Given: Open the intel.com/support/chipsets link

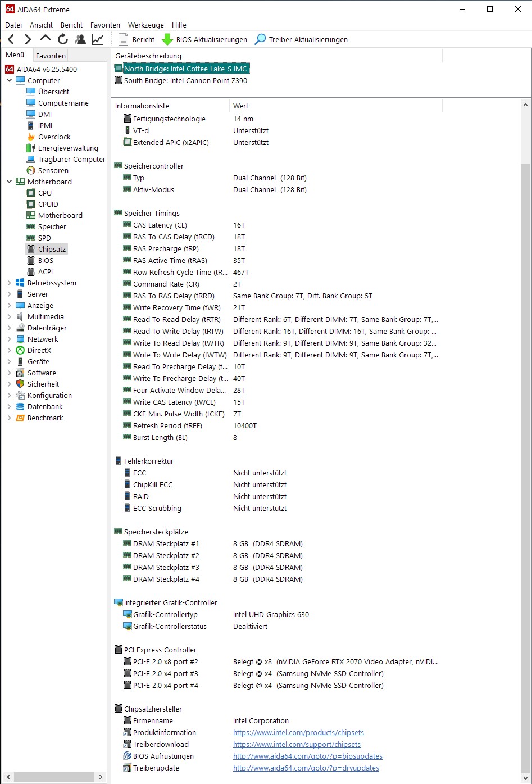Looking at the screenshot, I should point(297,744).
